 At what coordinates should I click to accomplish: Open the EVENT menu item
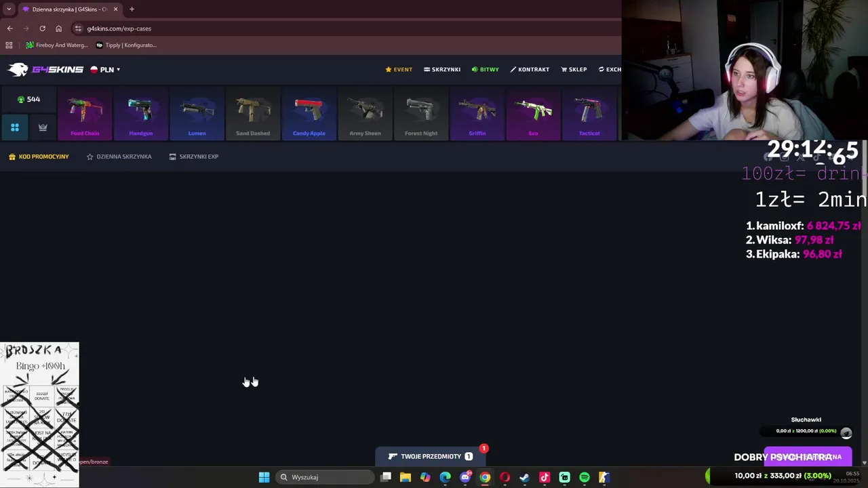399,69
